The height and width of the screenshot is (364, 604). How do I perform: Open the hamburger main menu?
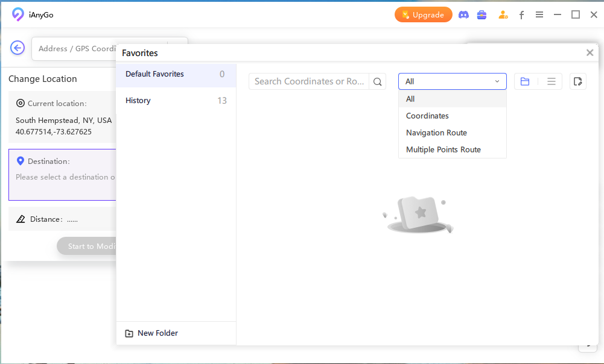(539, 15)
